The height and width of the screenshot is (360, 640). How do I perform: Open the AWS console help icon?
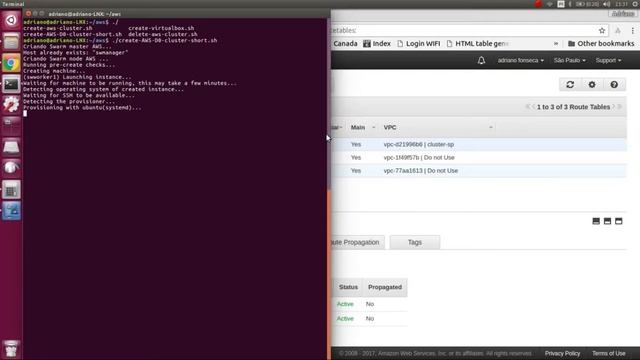click(614, 84)
